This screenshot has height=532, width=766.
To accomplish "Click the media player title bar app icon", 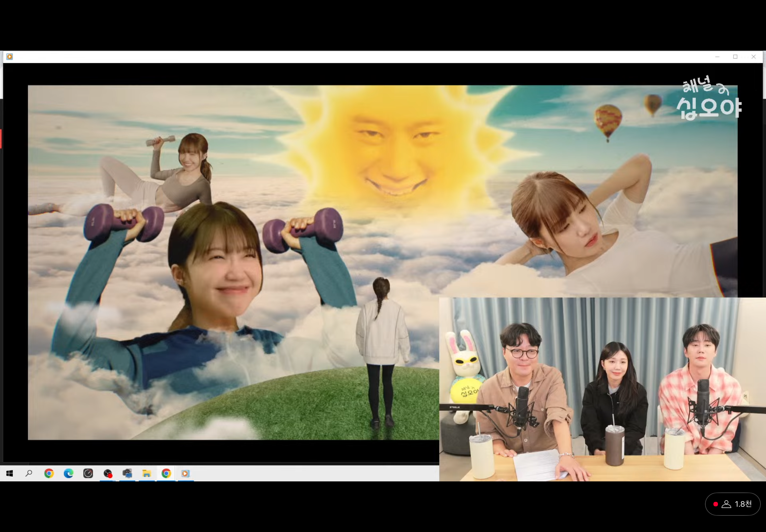I will click(10, 57).
